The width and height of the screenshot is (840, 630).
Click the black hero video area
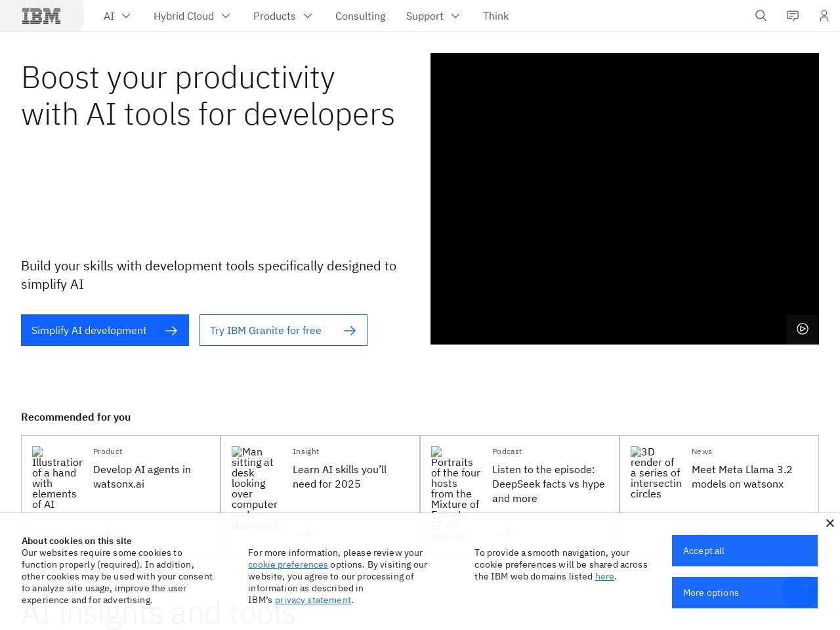tap(625, 199)
